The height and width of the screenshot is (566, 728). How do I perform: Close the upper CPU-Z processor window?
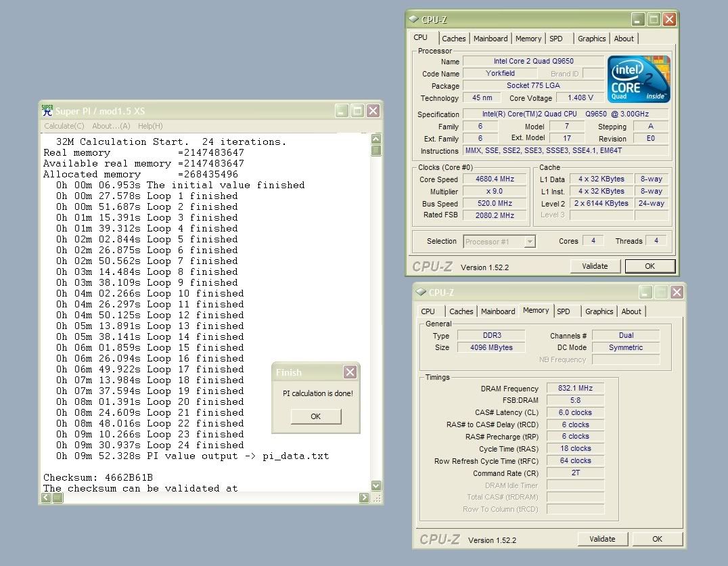[x=669, y=19]
